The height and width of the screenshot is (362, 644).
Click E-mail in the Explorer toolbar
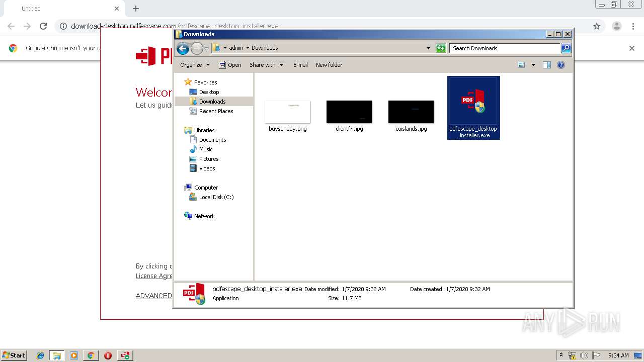300,65
